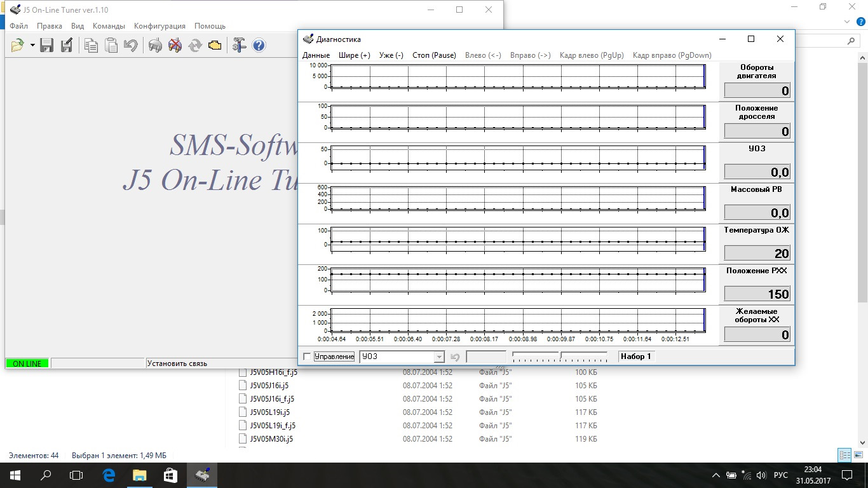Select file J5V05H16i_f.j5 in Explorer
Viewport: 868px width, 488px height.
pos(275,372)
